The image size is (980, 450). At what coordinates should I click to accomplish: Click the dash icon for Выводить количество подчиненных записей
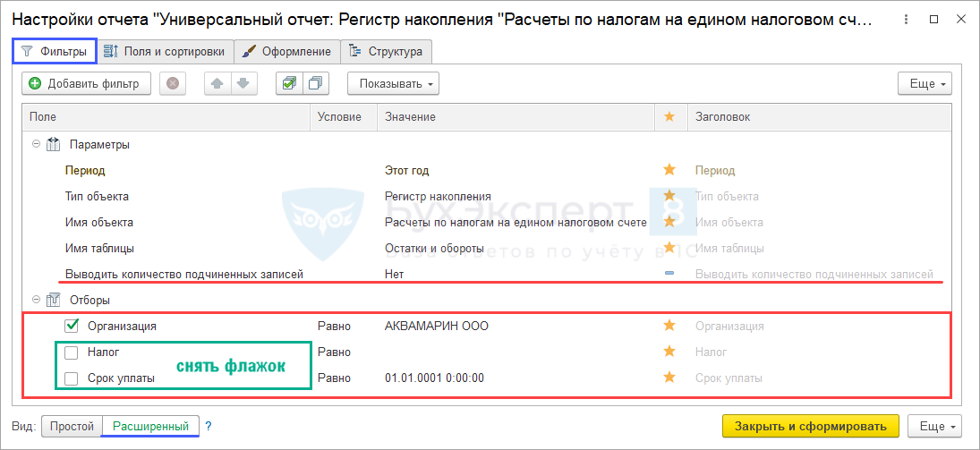pyautogui.click(x=669, y=274)
